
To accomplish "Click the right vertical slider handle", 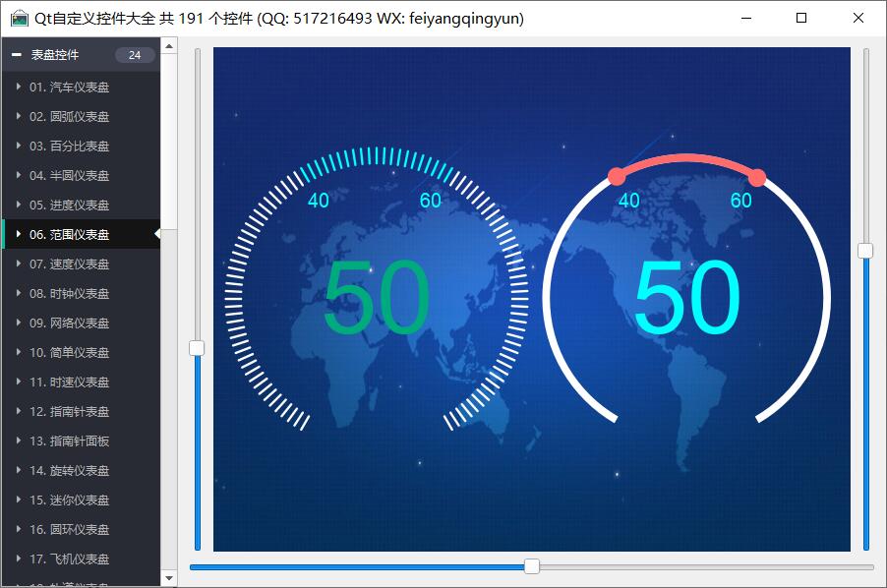I will (865, 251).
